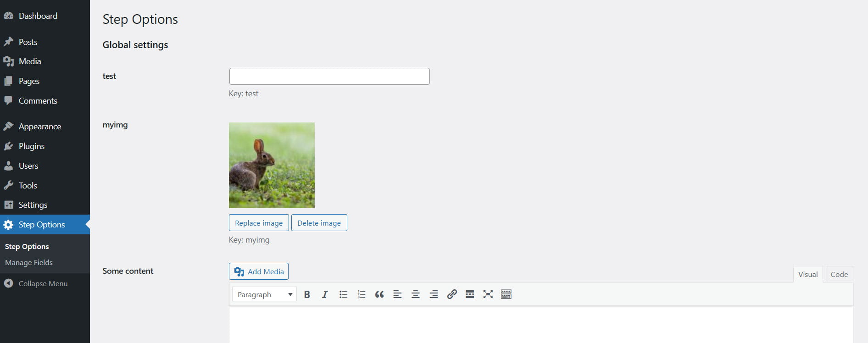Align text to center

(x=416, y=294)
